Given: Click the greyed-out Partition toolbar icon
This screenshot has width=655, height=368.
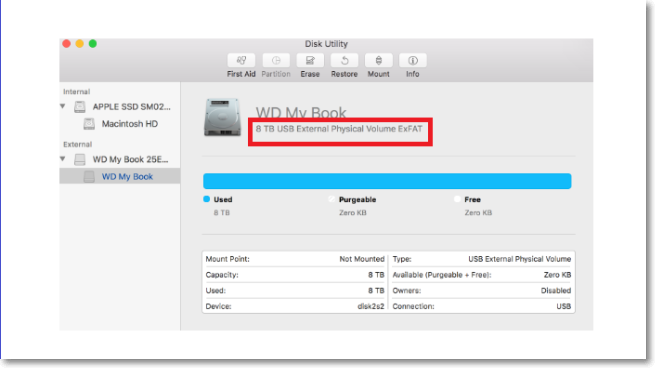Looking at the screenshot, I should (x=276, y=61).
